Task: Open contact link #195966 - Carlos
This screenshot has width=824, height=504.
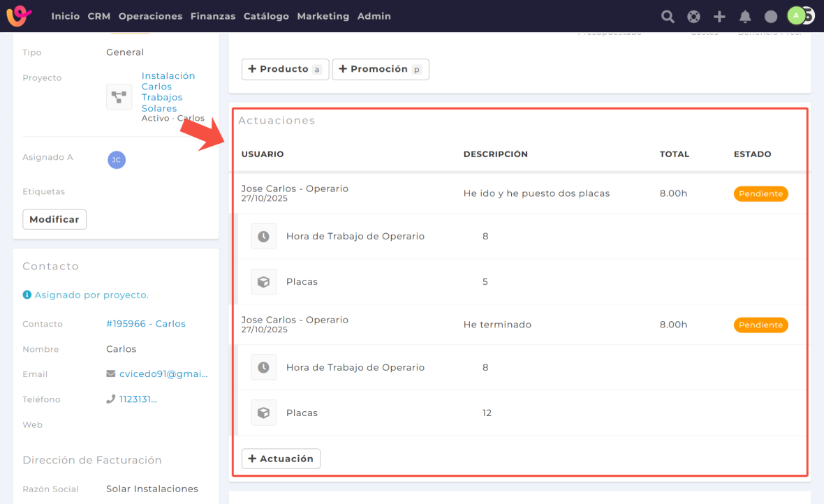Action: pos(146,324)
